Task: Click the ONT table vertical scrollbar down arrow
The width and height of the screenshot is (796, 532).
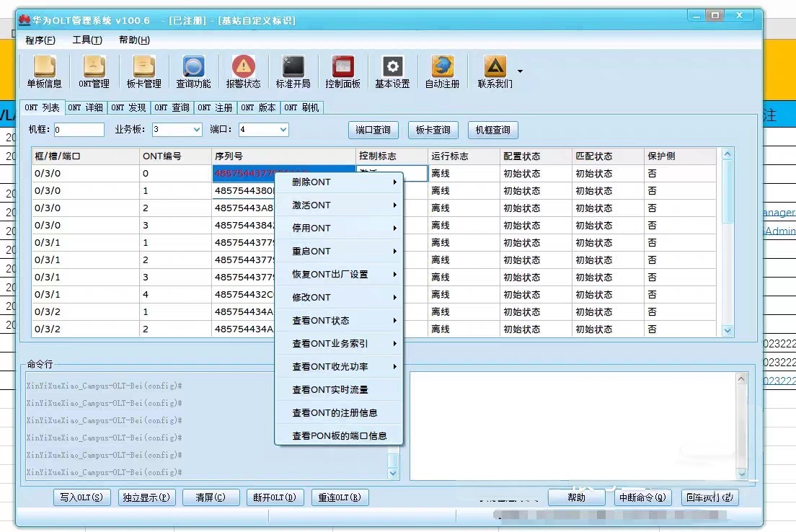Action: click(x=728, y=330)
